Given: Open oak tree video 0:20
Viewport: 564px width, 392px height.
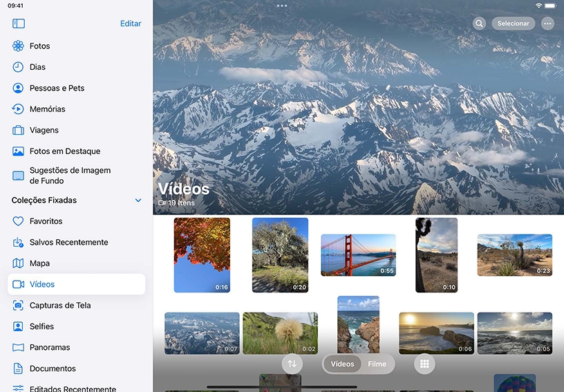Looking at the screenshot, I should (280, 255).
